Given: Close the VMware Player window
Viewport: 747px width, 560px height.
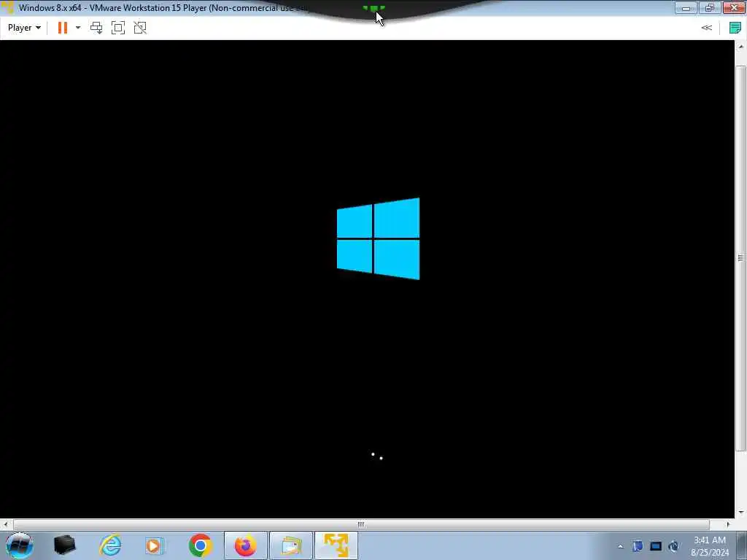Looking at the screenshot, I should pos(734,7).
